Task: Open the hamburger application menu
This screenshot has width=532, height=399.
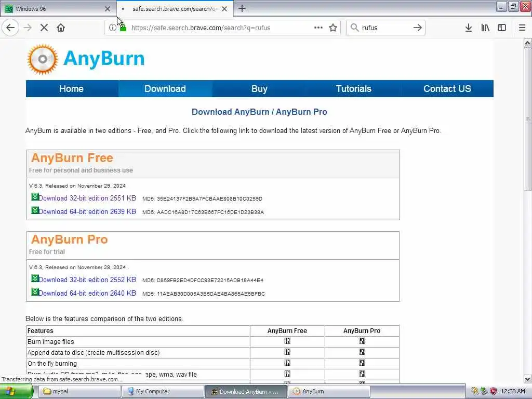Action: [x=522, y=28]
